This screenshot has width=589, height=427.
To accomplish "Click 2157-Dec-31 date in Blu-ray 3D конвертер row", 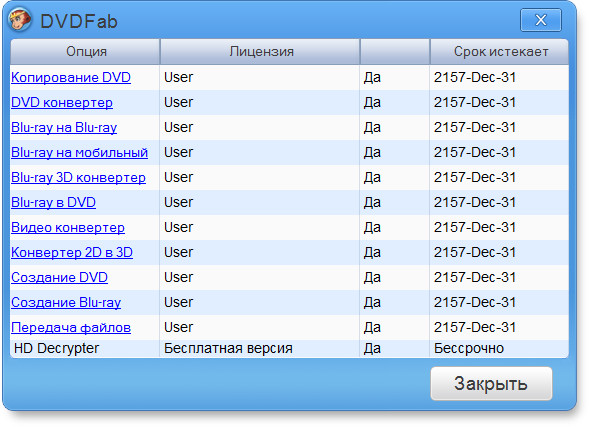I will tap(475, 177).
